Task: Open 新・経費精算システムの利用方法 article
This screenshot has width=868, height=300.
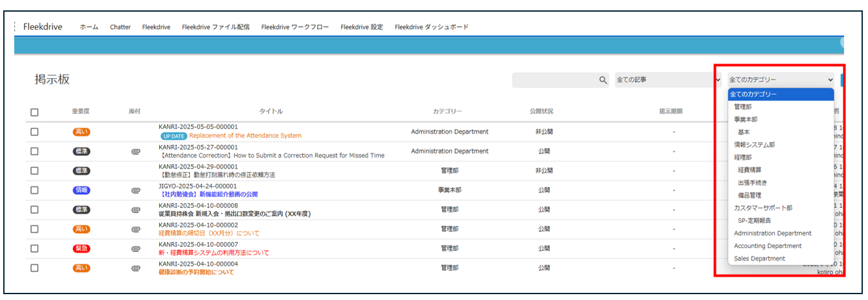Action: point(214,253)
